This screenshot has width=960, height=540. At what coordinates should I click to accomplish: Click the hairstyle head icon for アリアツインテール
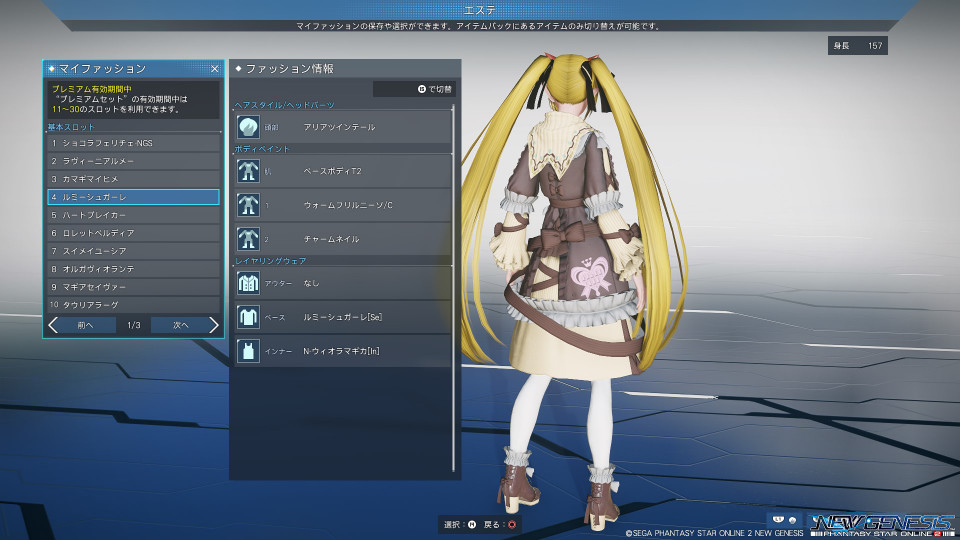[248, 127]
